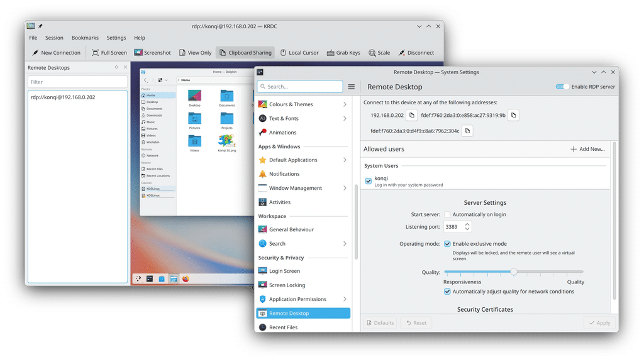Enable Automatically on login checkbox

pyautogui.click(x=447, y=215)
